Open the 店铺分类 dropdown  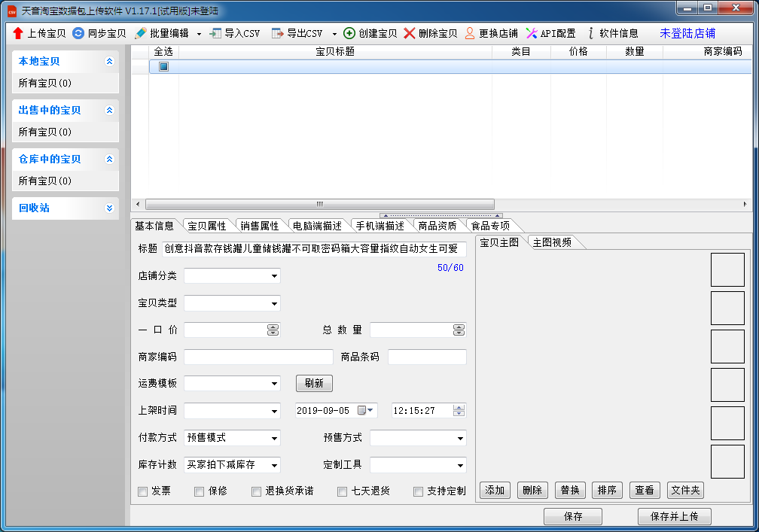(x=274, y=276)
